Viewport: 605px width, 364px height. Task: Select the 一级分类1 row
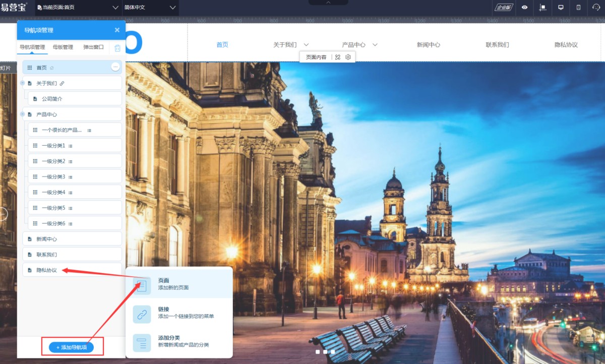(75, 146)
